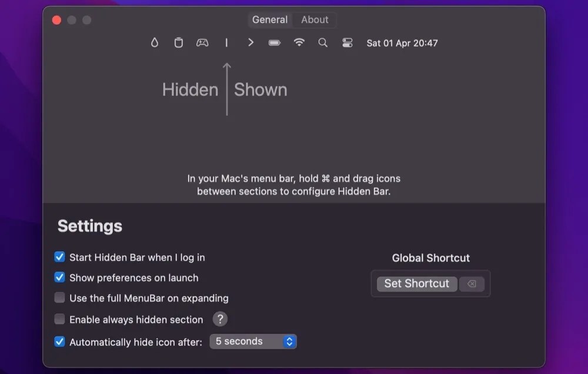Click the Sat 01 Apr 20:47 clock
The image size is (588, 374).
402,43
